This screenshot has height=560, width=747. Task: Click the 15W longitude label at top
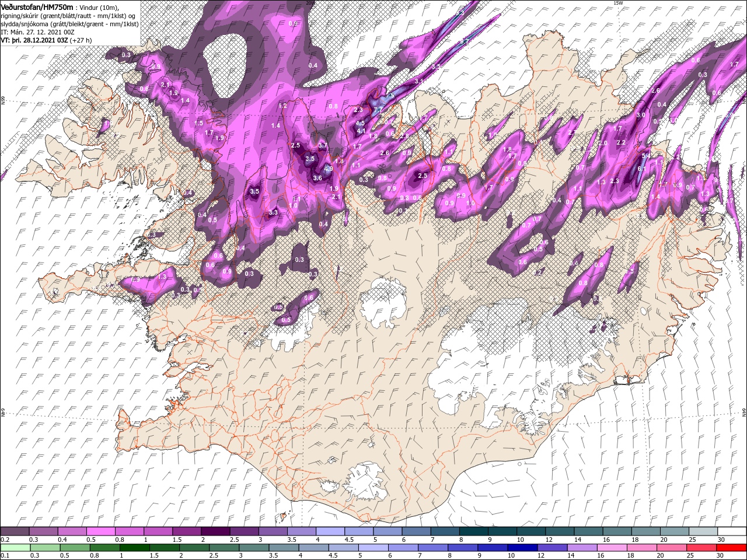(618, 3)
